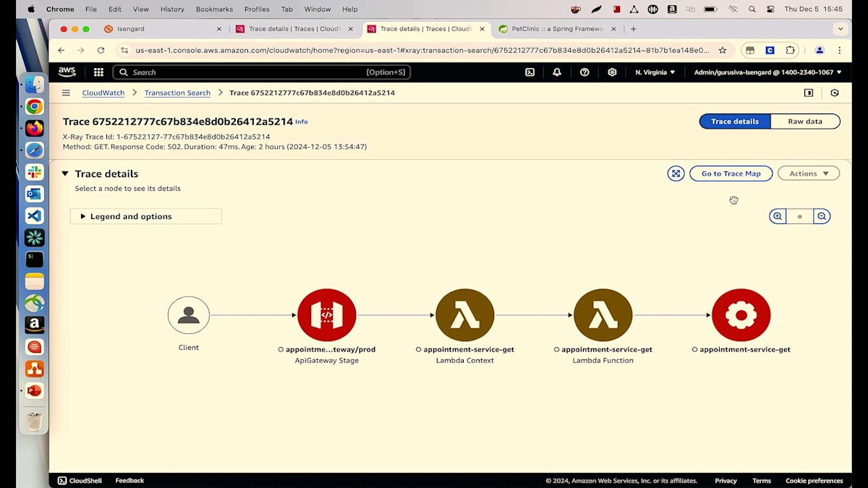868x488 pixels.
Task: Switch to the PetClinic tab
Action: click(557, 29)
